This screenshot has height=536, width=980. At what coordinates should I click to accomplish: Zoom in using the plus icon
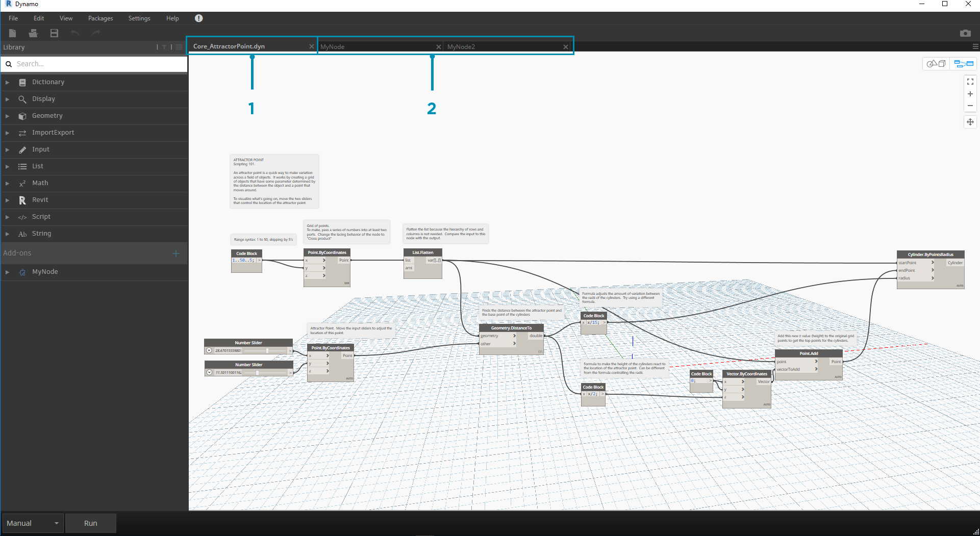[x=970, y=94]
